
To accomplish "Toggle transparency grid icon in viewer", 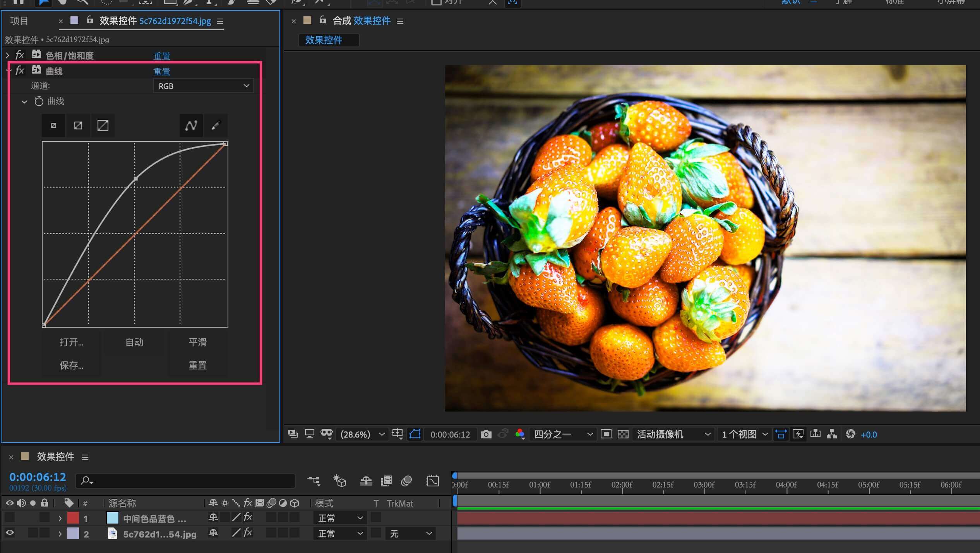I will [623, 434].
